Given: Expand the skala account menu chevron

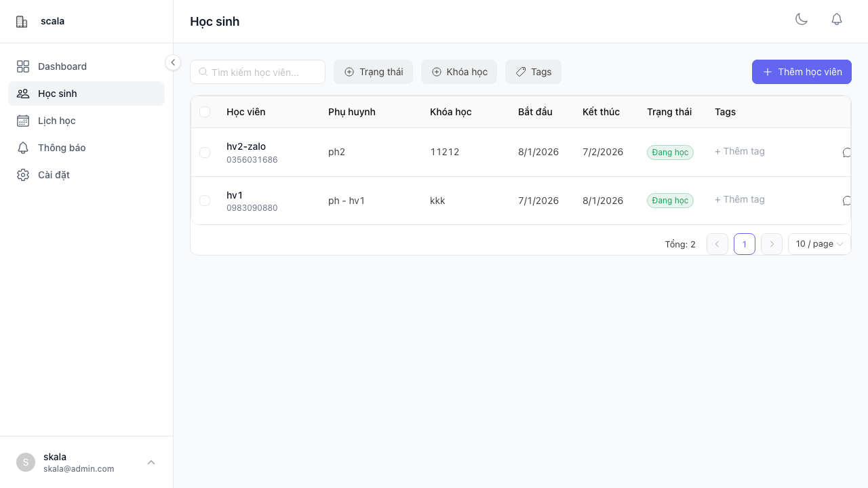Looking at the screenshot, I should [x=151, y=462].
